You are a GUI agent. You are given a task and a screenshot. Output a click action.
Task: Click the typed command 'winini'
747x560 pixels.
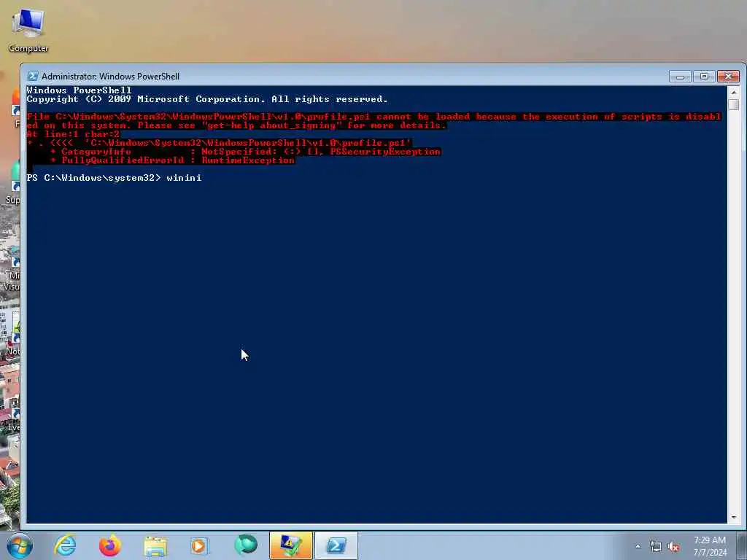tap(184, 178)
